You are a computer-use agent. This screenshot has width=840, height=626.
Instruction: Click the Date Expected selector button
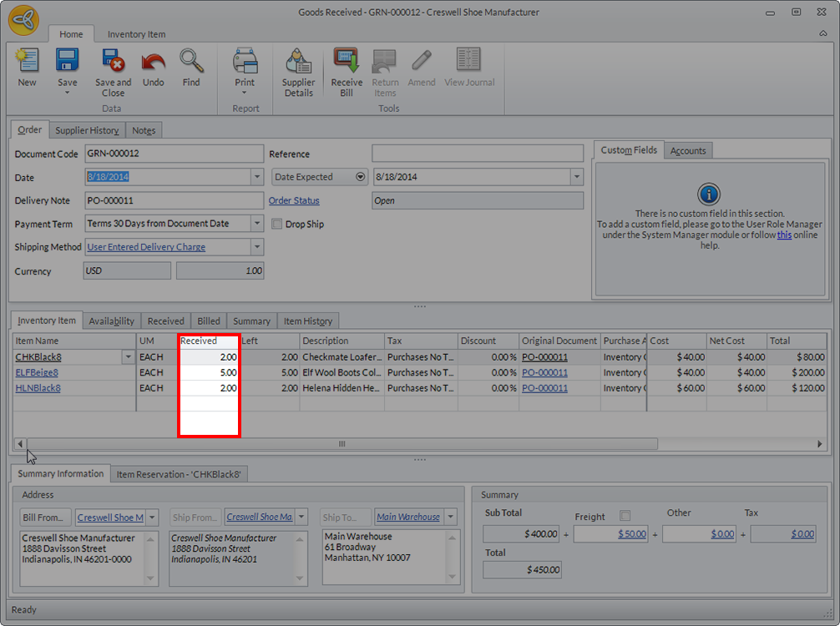(x=361, y=177)
